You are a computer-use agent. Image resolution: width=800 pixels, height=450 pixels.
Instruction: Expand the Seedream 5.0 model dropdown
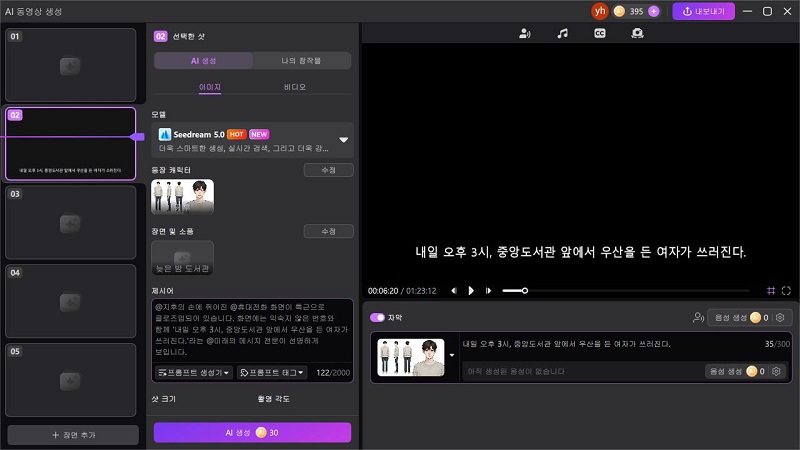pos(344,140)
